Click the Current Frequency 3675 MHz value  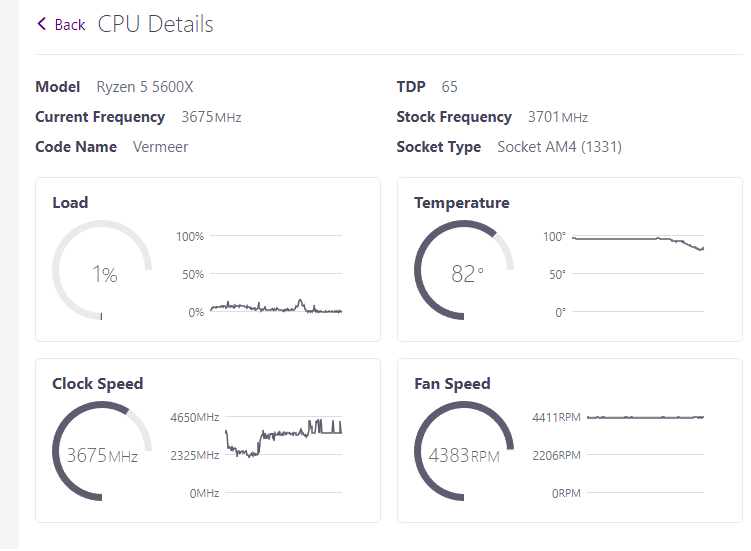pyautogui.click(x=211, y=117)
